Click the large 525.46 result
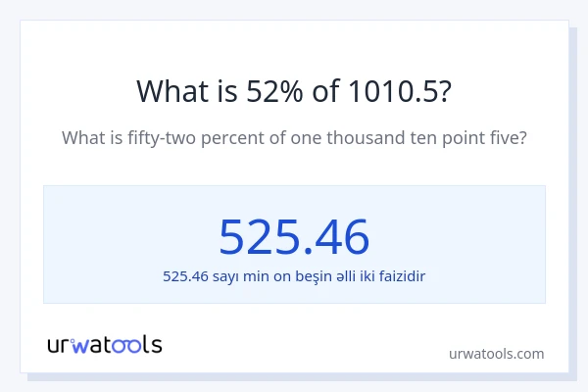This screenshot has width=588, height=392. [294, 236]
